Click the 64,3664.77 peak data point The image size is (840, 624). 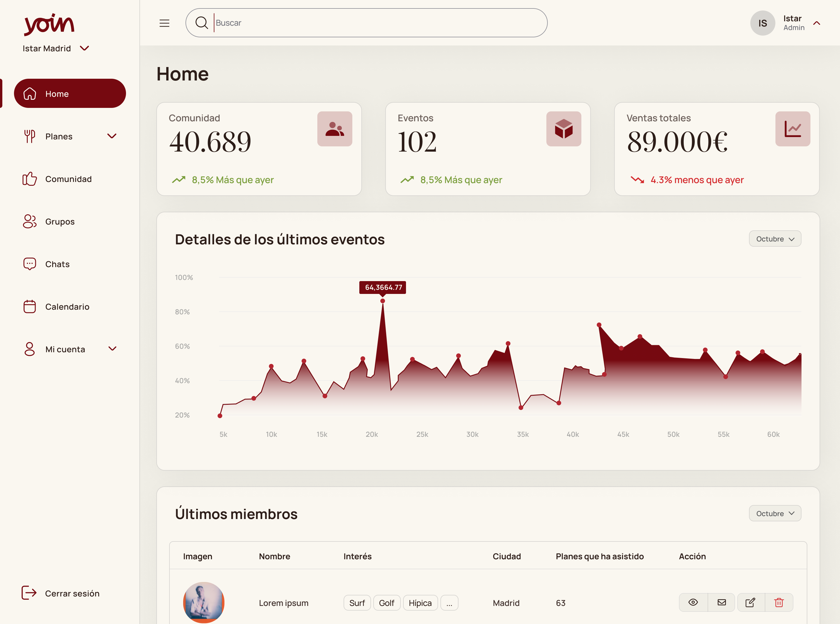[x=382, y=301]
